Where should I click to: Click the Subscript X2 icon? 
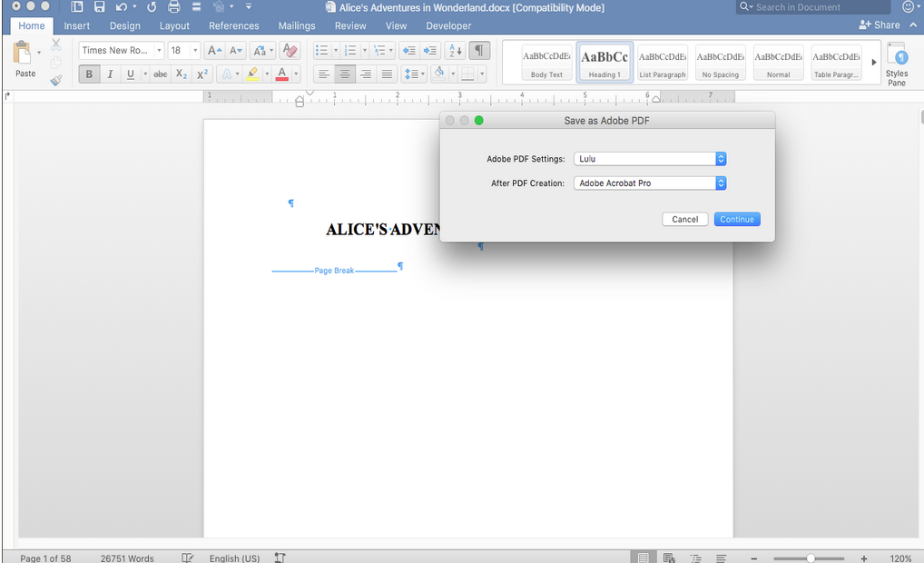pyautogui.click(x=182, y=74)
